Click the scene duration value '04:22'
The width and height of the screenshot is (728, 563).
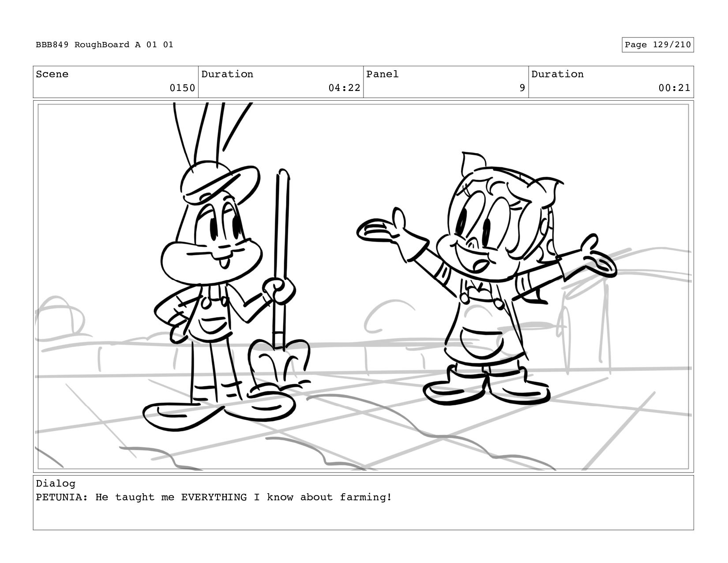344,88
